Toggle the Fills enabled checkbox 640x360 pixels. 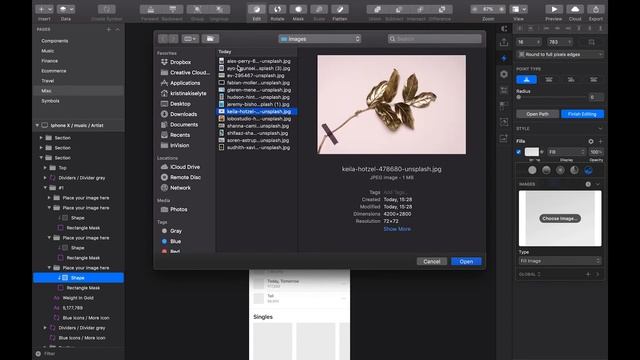(x=518, y=152)
